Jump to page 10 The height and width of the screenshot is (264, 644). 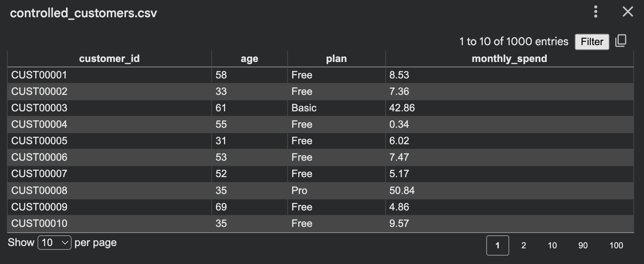click(x=552, y=245)
